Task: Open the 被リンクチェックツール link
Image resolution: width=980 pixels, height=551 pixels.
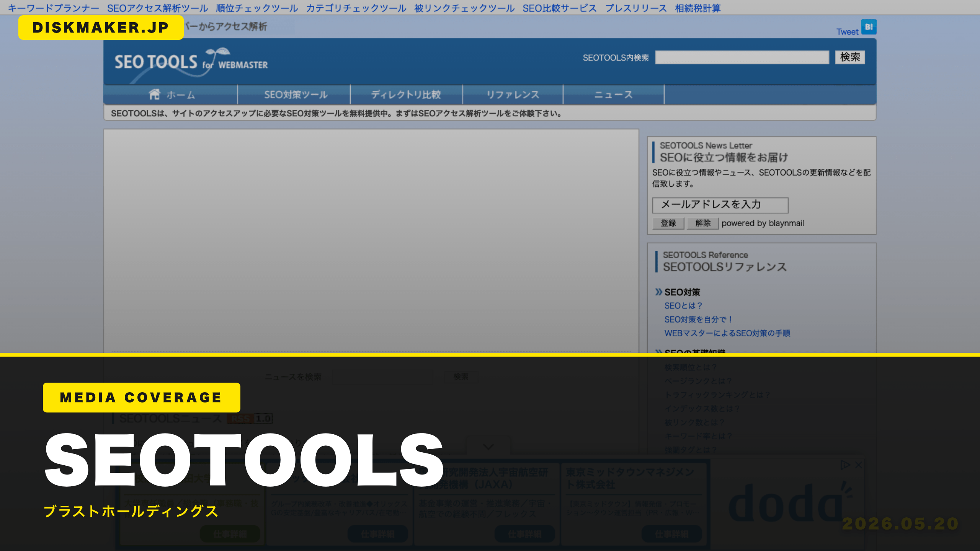Action: pos(464,8)
